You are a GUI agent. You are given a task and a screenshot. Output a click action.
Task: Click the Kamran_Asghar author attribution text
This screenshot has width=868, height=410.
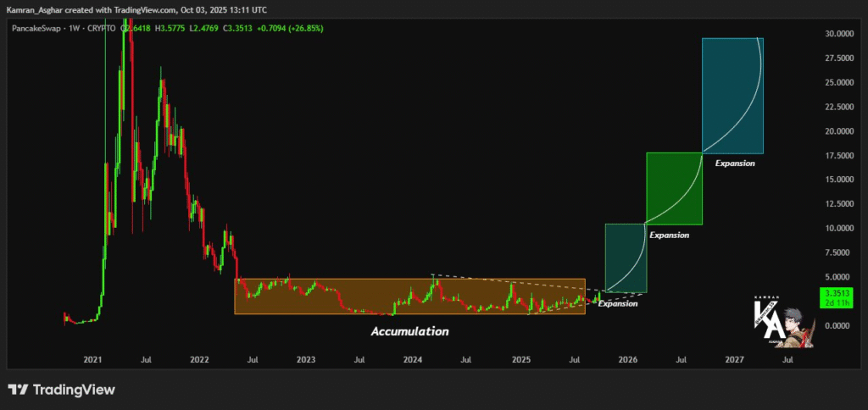(42, 9)
